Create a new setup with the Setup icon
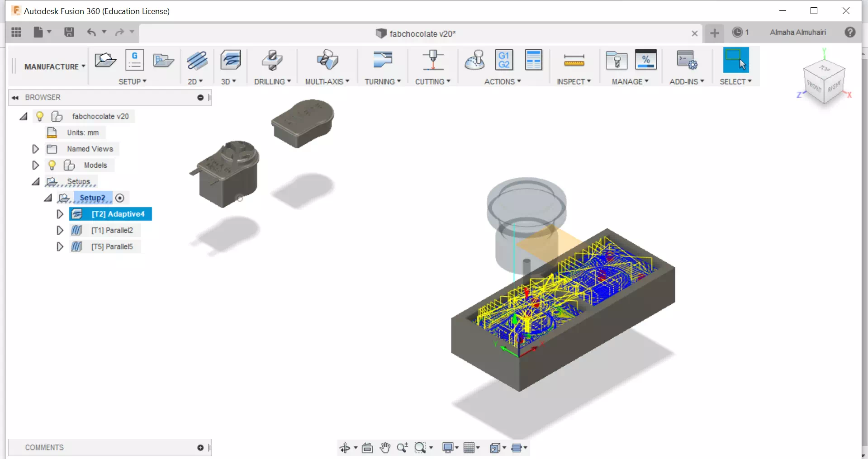 (x=105, y=60)
